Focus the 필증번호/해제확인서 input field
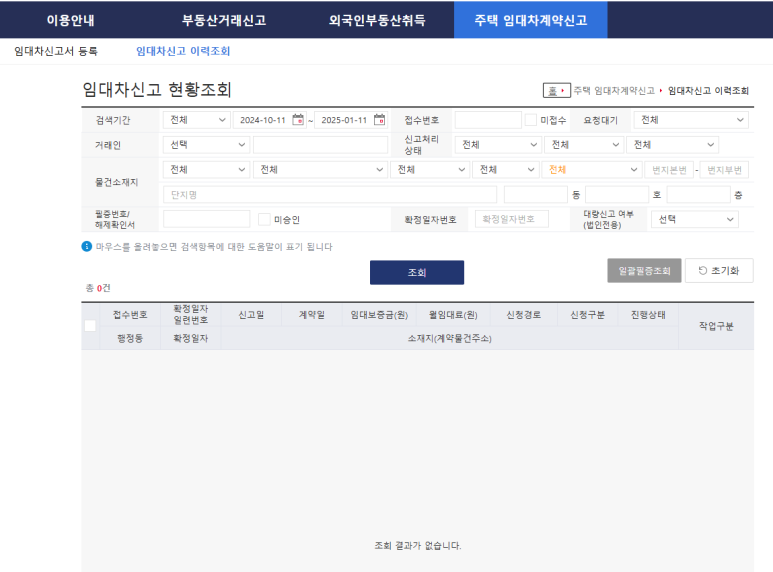This screenshot has height=572, width=773. click(207, 219)
